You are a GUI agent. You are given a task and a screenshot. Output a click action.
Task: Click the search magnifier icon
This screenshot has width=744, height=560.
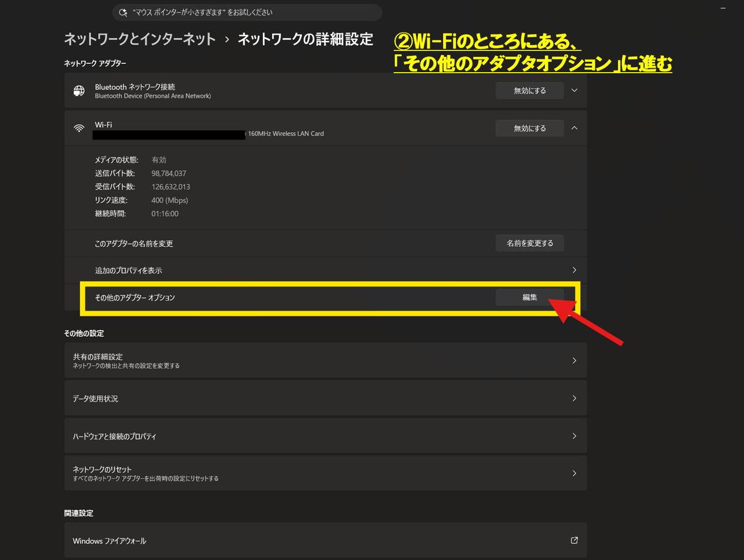coord(123,12)
